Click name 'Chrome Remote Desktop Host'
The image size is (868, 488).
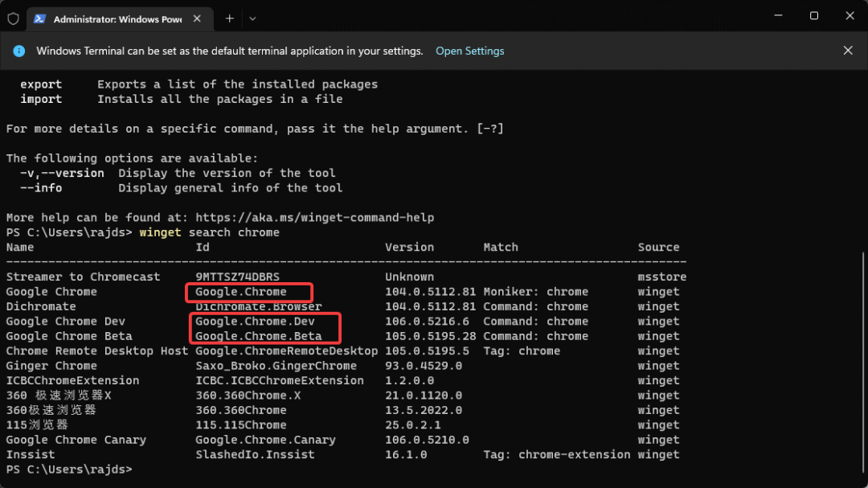(97, 351)
